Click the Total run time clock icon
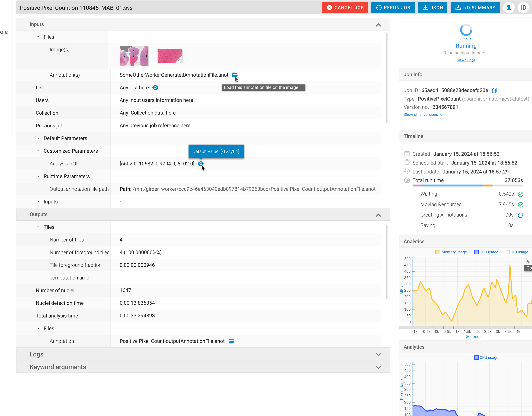This screenshot has width=532, height=416. click(x=407, y=180)
